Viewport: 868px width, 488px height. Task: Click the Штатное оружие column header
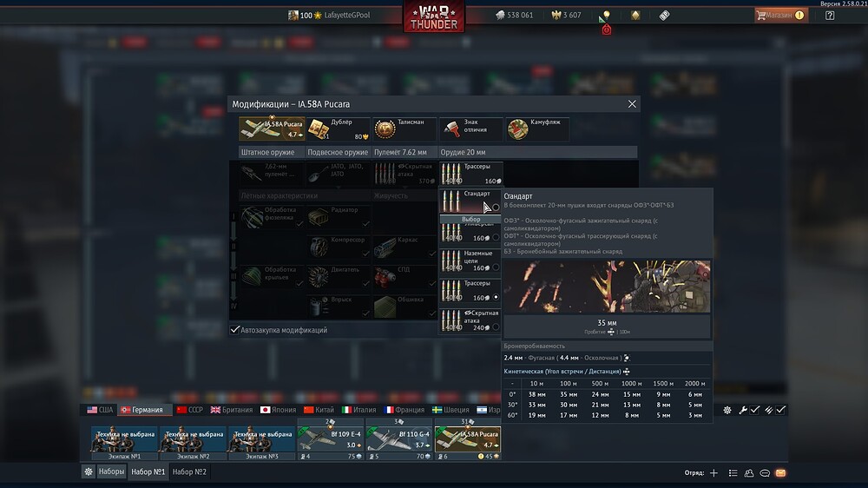[271, 152]
